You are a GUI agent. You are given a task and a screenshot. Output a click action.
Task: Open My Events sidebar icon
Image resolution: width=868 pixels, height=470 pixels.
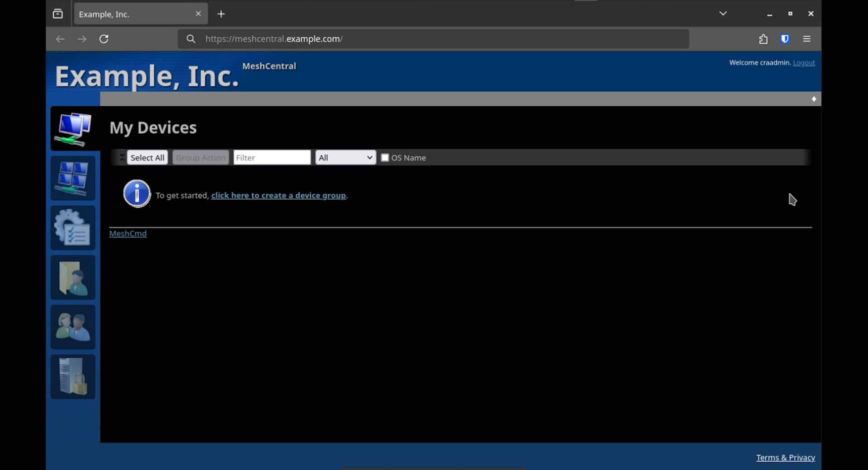(x=73, y=228)
